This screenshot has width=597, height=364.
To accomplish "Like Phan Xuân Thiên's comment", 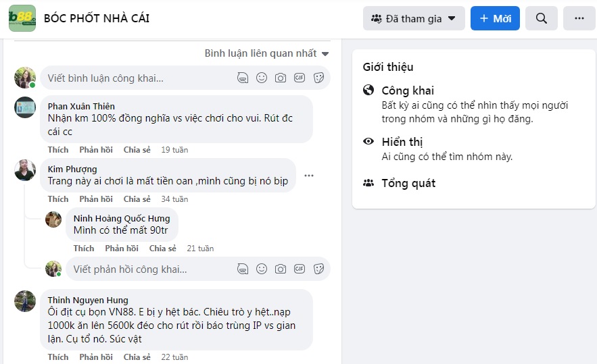I will (58, 149).
